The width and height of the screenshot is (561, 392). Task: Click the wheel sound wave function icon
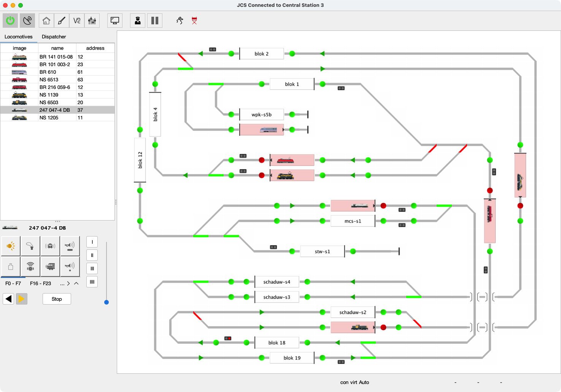[30, 267]
